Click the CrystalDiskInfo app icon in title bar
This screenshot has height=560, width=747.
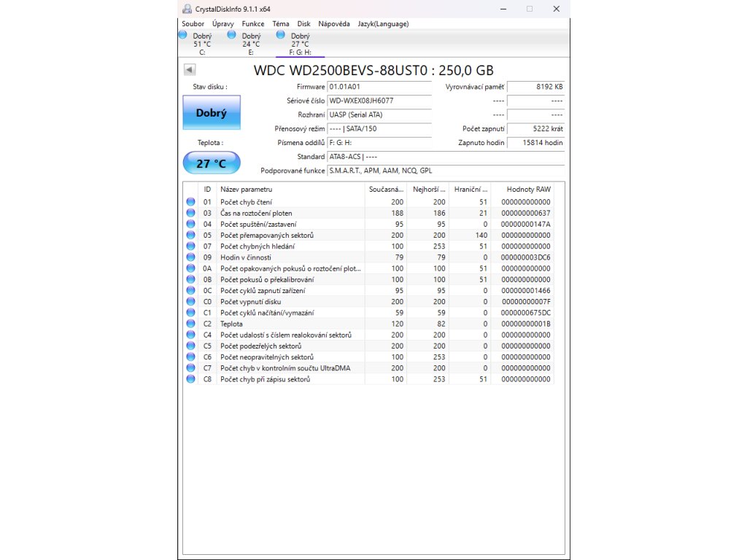(x=187, y=9)
